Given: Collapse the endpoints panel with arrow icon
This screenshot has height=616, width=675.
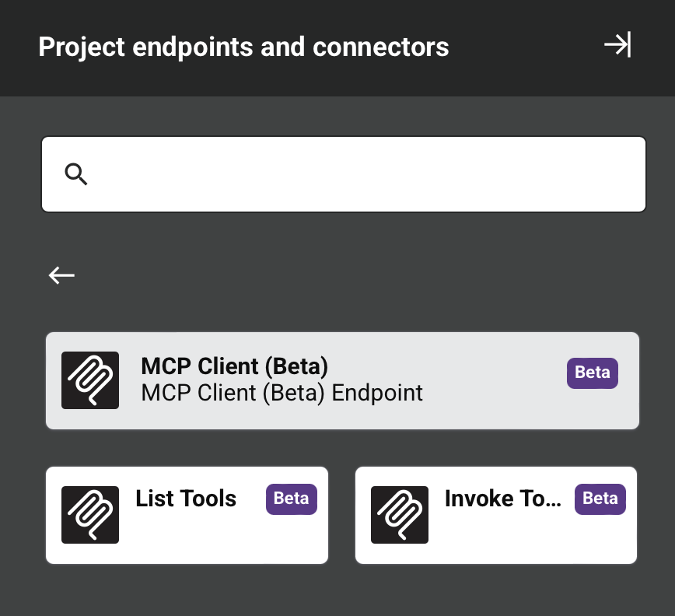Looking at the screenshot, I should (617, 45).
